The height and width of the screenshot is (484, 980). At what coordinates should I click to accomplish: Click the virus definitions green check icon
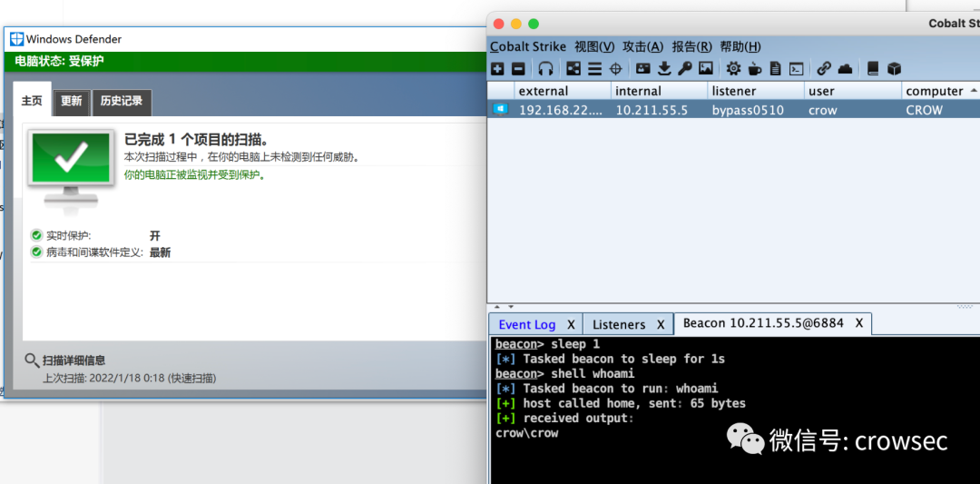36,252
